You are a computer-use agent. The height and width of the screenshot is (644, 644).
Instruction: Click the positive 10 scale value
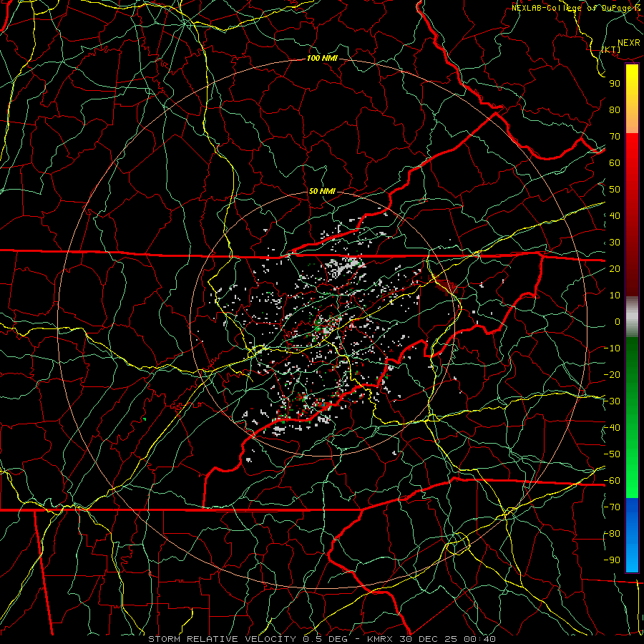(615, 296)
